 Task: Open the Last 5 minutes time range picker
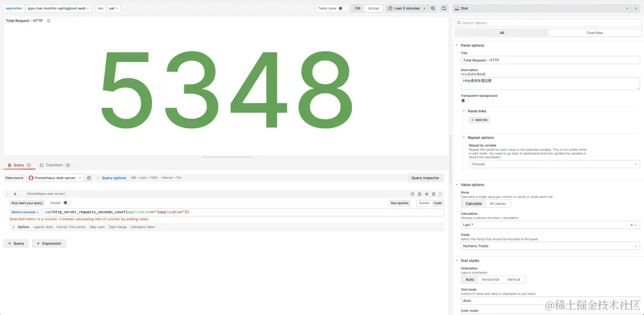tap(407, 8)
